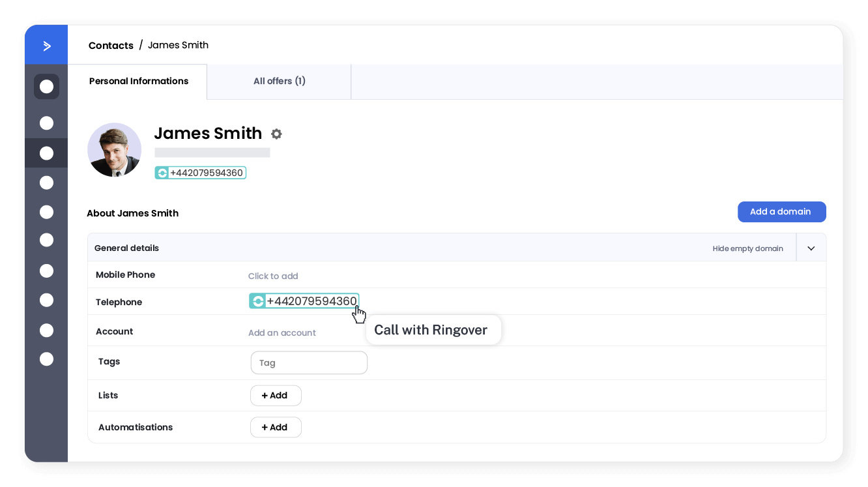The image size is (868, 487).
Task: Click the Tag input field
Action: point(309,363)
